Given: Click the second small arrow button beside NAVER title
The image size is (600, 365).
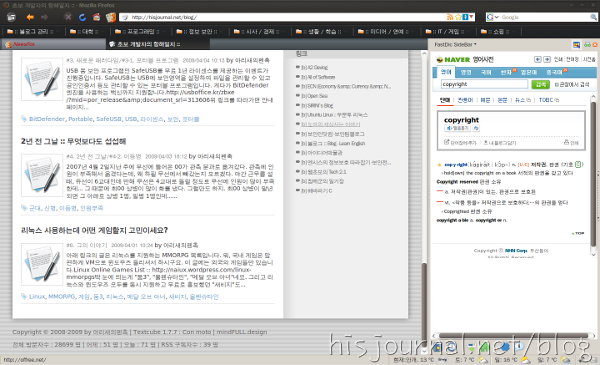Looking at the screenshot, I should (547, 59).
